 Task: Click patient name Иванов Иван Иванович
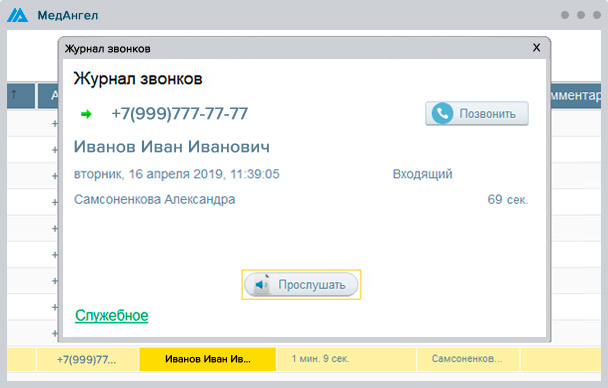[x=172, y=147]
